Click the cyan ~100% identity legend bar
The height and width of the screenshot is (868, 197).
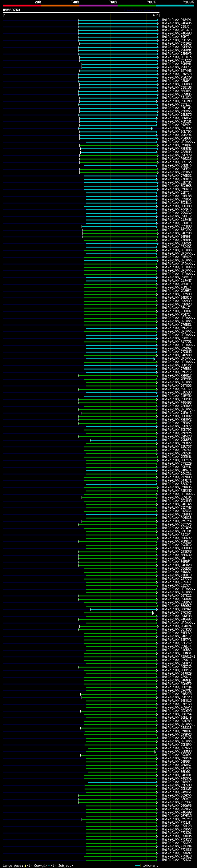[x=175, y=6]
